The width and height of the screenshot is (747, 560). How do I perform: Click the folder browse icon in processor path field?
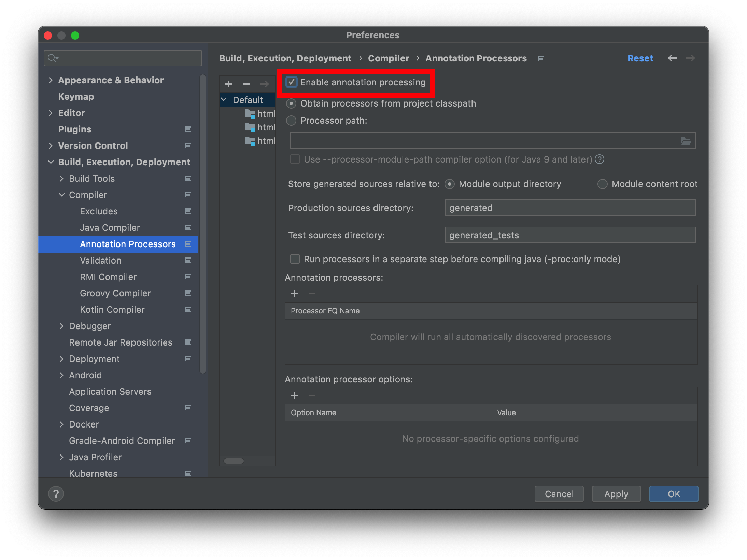[x=686, y=141]
